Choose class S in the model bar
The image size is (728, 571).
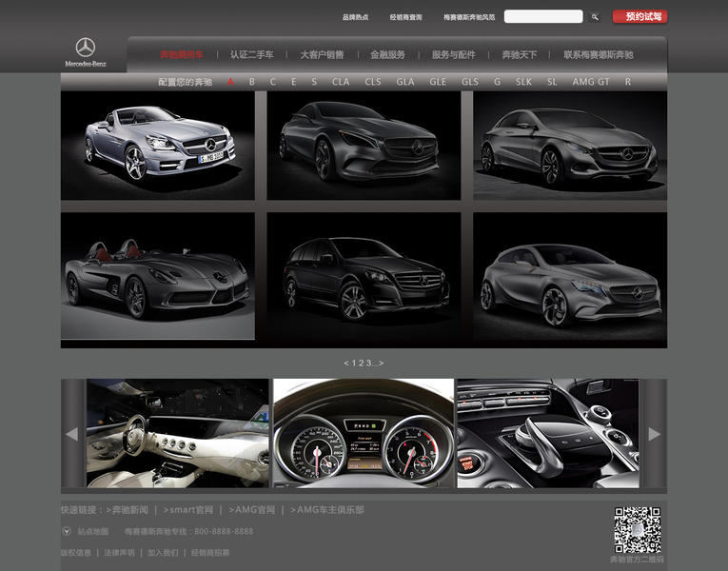(x=314, y=82)
